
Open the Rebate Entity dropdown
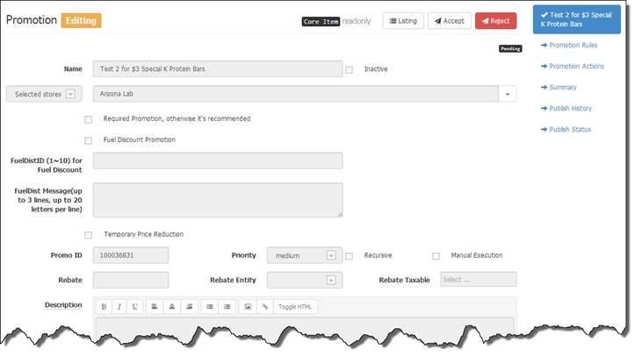click(303, 280)
